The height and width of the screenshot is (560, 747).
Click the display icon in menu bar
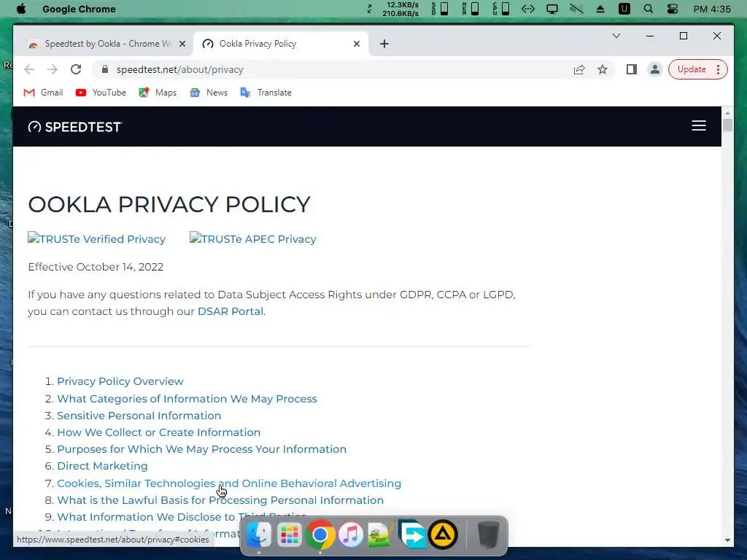[552, 9]
